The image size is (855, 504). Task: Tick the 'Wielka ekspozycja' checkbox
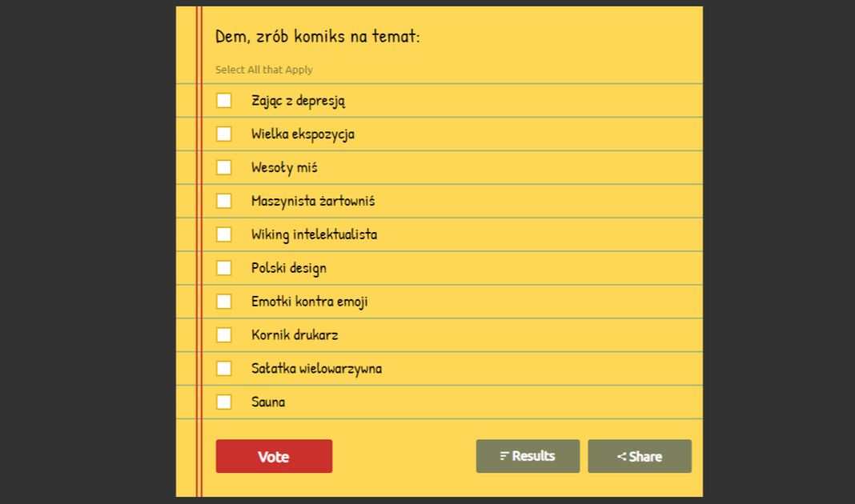point(223,134)
